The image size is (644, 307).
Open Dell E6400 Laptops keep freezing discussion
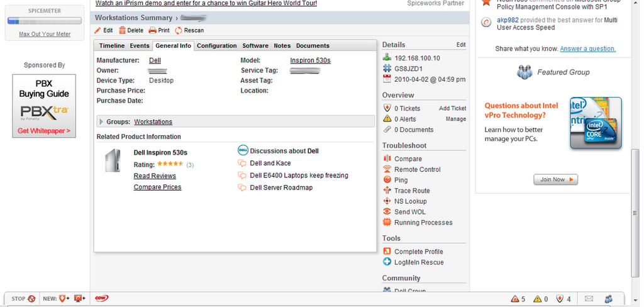pyautogui.click(x=299, y=176)
